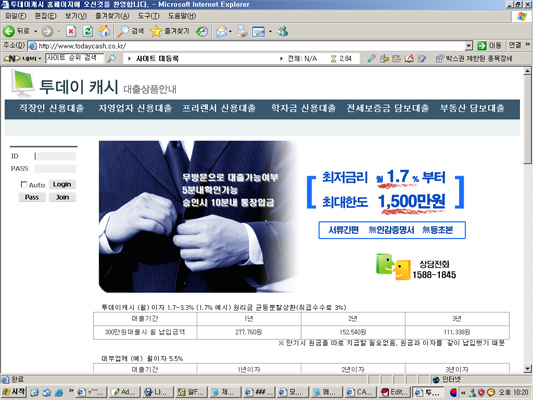This screenshot has height=400, width=533.
Task: Toggle the Auto login checkbox
Action: point(23,185)
